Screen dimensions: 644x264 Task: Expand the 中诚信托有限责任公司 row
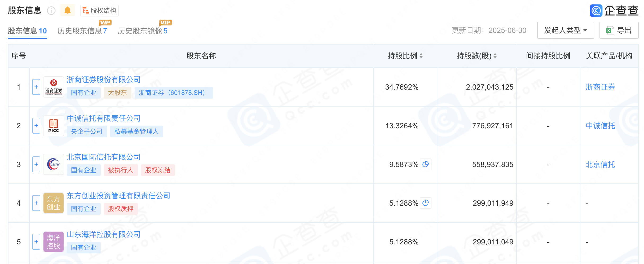pos(36,126)
